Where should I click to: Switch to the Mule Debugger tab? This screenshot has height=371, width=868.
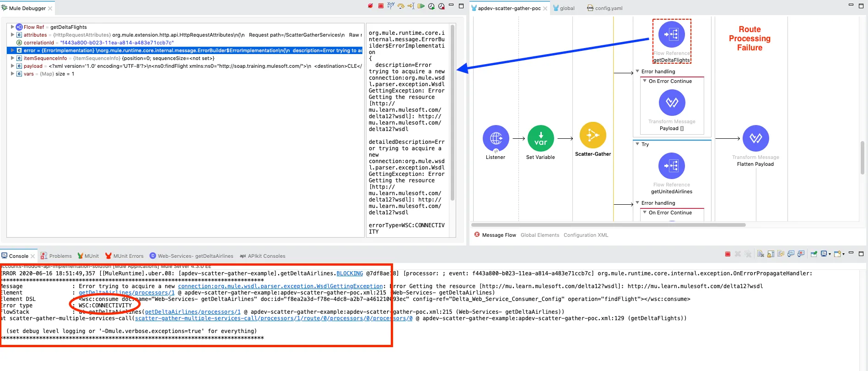[27, 8]
